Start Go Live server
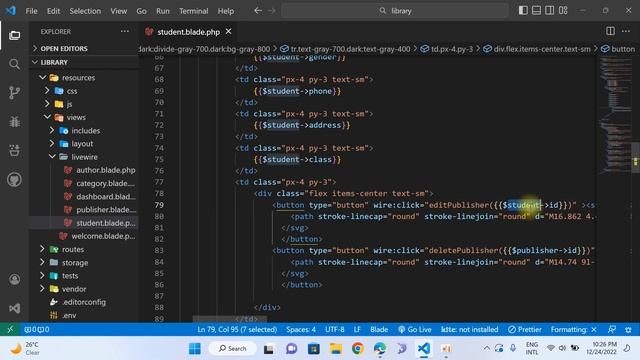Screen dimensions: 640x360 (415, 329)
